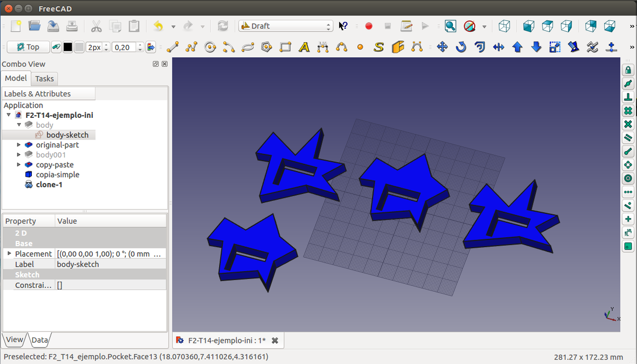The height and width of the screenshot is (364, 637).
Task: Select clone-1 in the model tree
Action: 49,185
